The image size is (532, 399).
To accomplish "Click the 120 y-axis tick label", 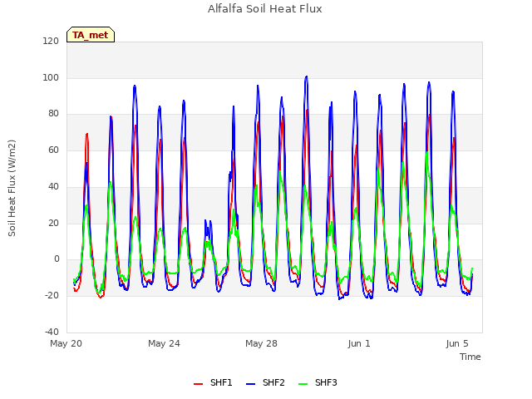I will pos(51,41).
